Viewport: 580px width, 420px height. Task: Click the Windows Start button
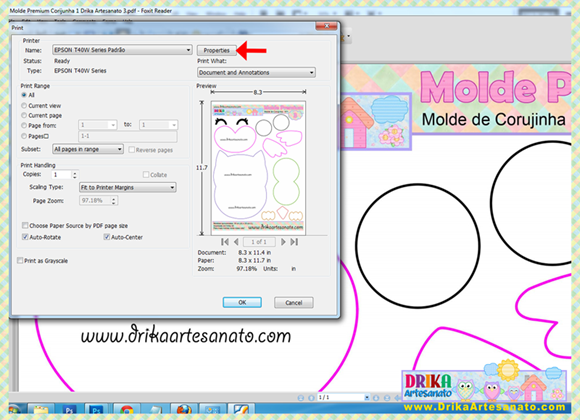tap(15, 410)
